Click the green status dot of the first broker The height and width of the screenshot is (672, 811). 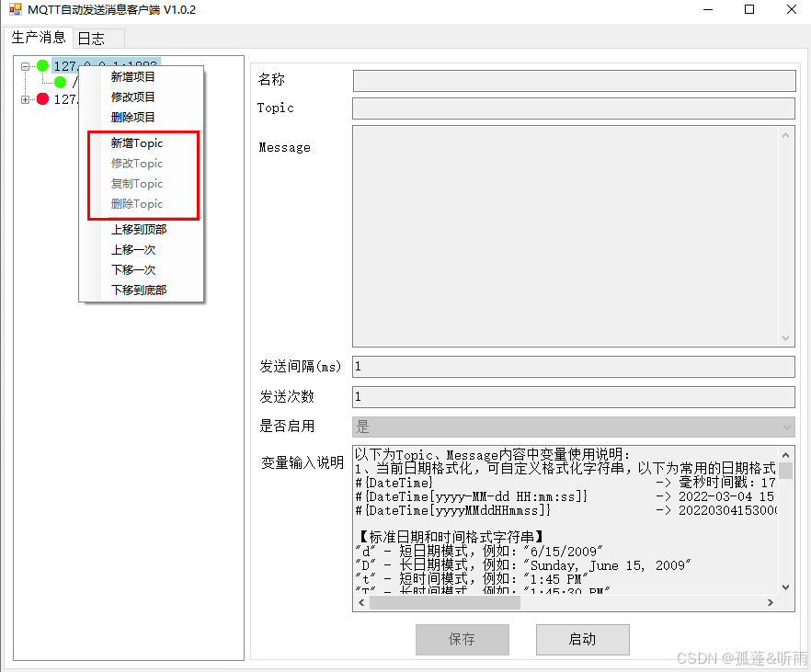(x=43, y=65)
